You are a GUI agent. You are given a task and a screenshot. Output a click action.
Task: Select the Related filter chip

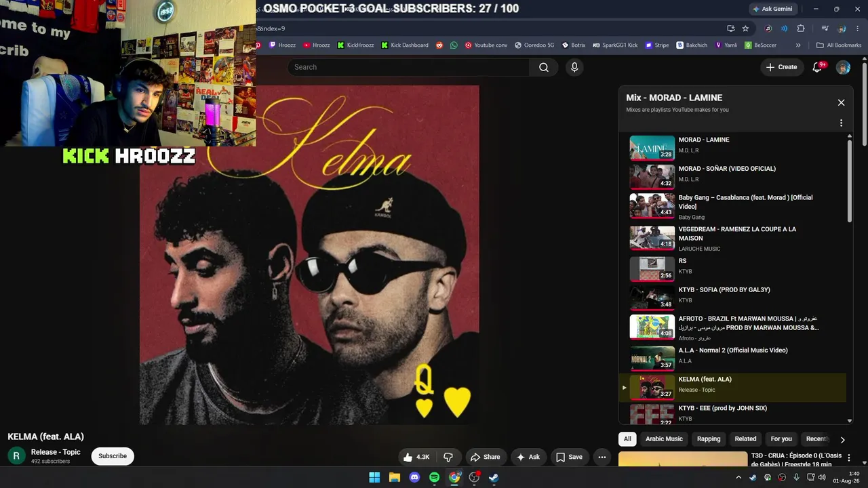[745, 439]
